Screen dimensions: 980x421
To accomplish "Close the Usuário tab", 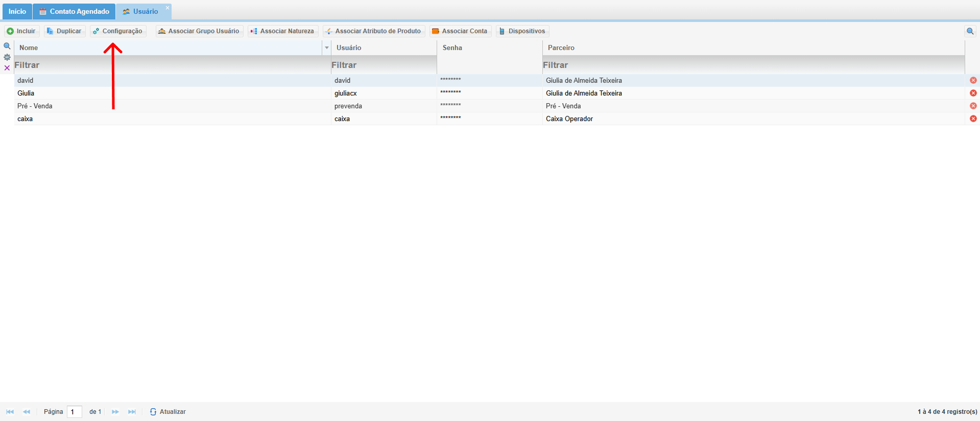I will [x=167, y=8].
